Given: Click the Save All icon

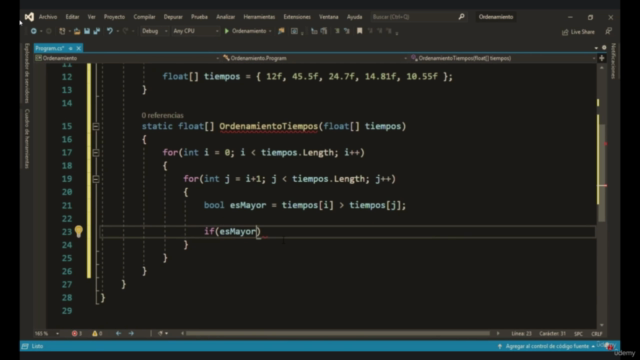Looking at the screenshot, I should tap(97, 31).
